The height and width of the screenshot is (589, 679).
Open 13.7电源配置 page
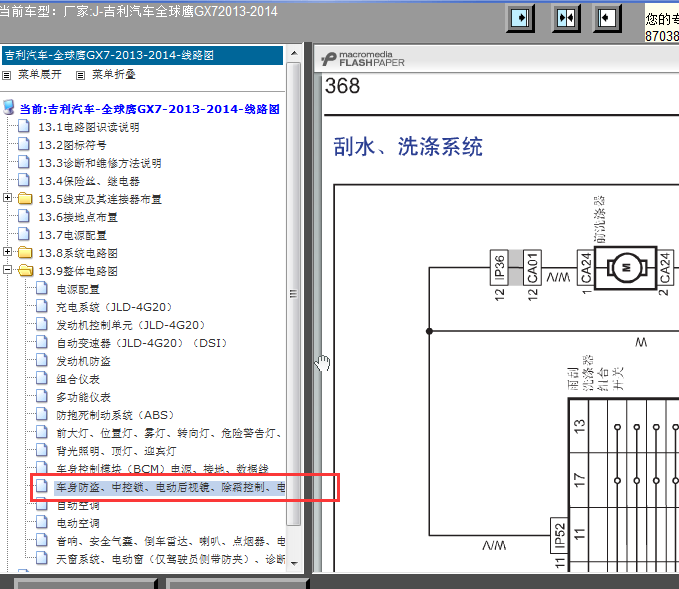pyautogui.click(x=72, y=236)
